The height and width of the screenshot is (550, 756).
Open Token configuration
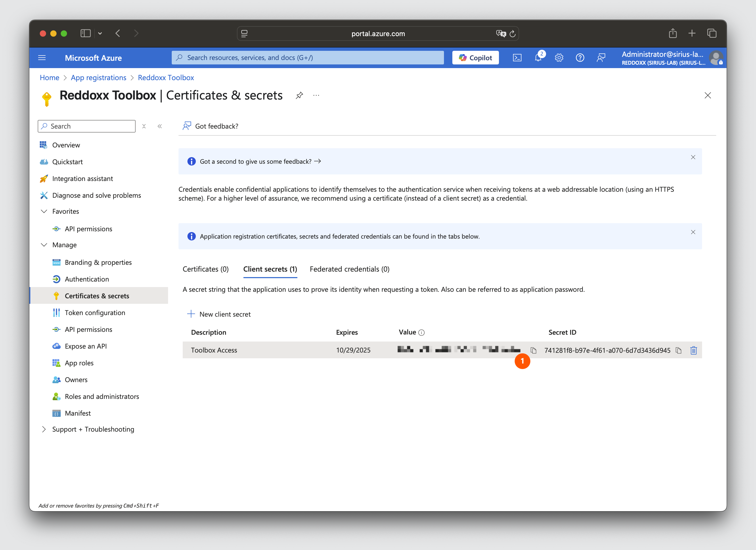click(95, 313)
